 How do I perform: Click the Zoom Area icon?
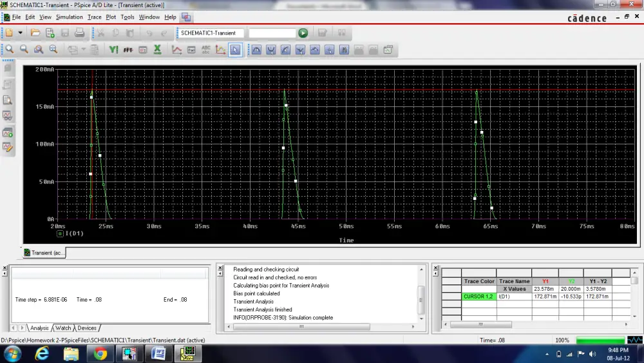39,50
